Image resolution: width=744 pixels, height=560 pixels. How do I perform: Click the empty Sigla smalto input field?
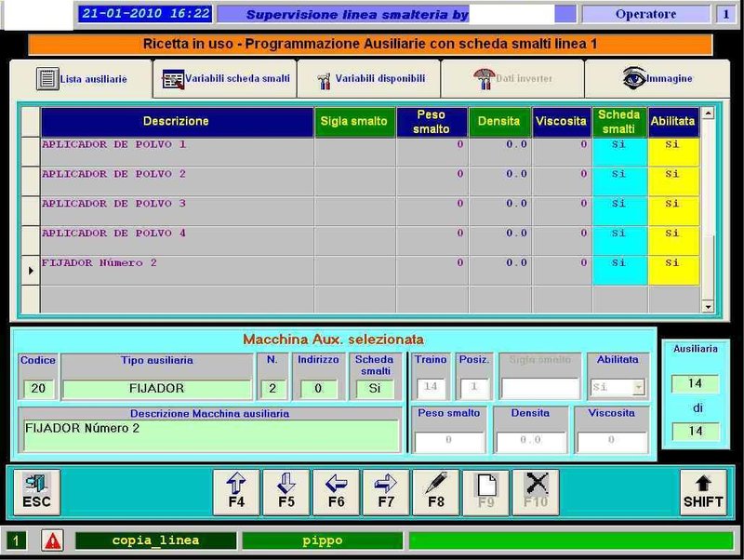point(540,388)
